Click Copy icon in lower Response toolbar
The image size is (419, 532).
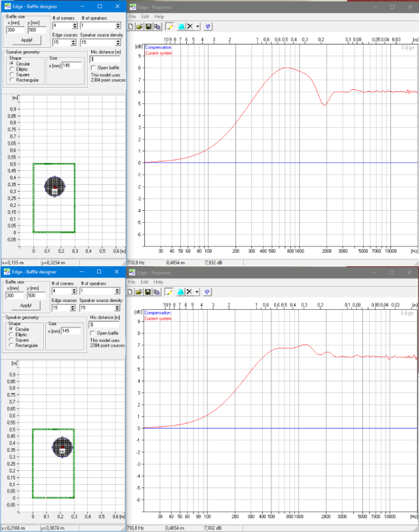pyautogui.click(x=156, y=292)
